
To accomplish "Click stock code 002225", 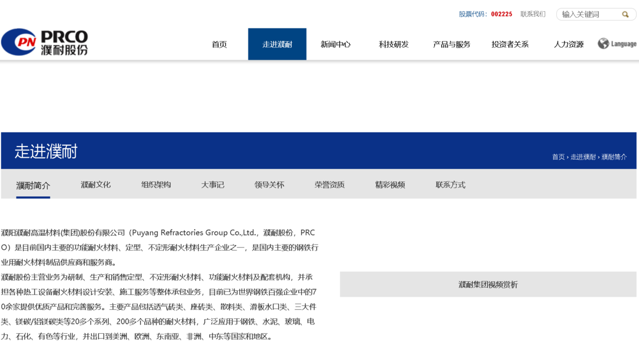I will point(501,14).
